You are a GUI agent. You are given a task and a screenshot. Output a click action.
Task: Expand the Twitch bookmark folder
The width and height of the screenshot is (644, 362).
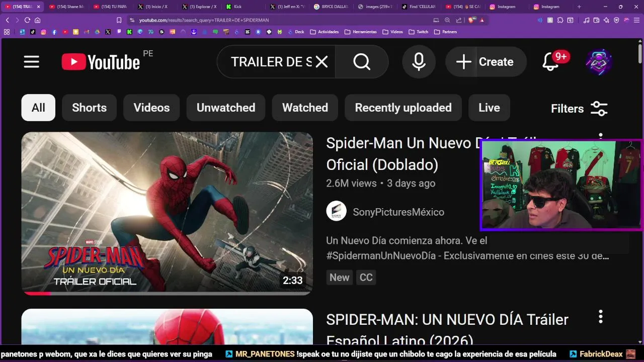pyautogui.click(x=419, y=32)
